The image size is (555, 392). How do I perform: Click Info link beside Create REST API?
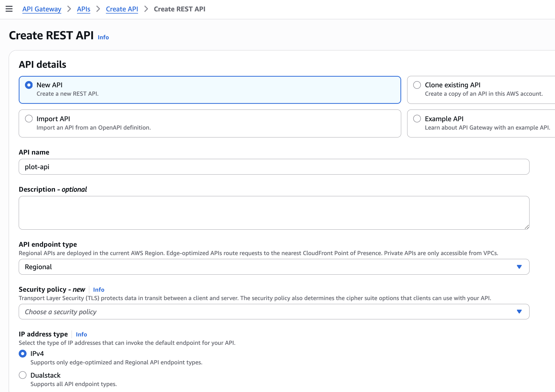[x=103, y=37]
